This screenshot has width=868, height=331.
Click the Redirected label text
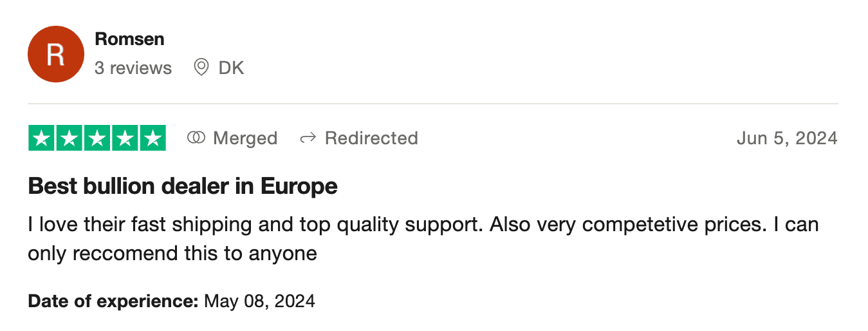click(x=371, y=138)
